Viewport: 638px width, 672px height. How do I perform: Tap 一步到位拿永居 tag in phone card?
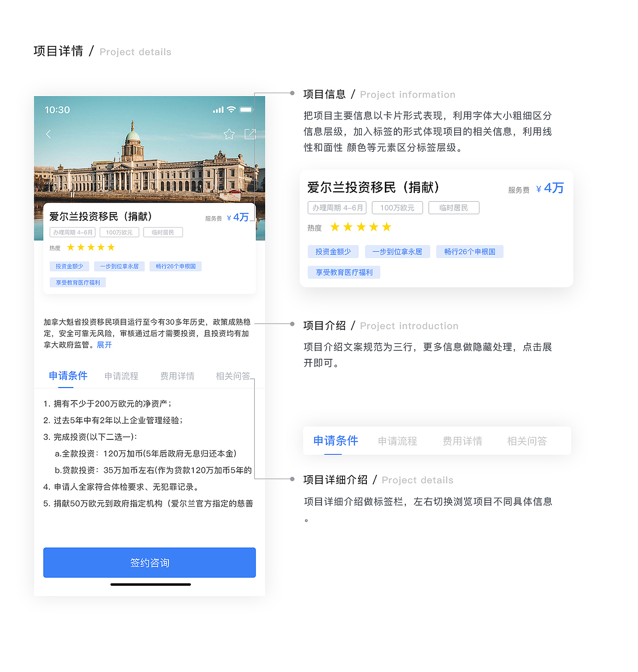[x=119, y=267]
